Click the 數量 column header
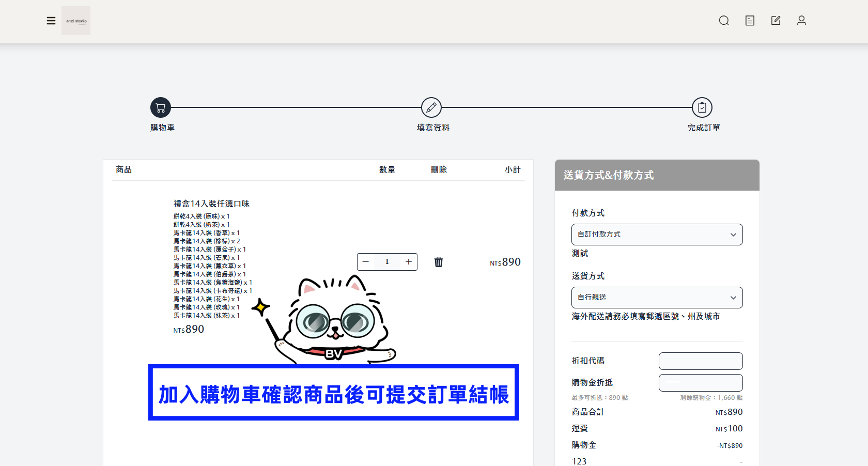868x466 pixels. point(387,169)
